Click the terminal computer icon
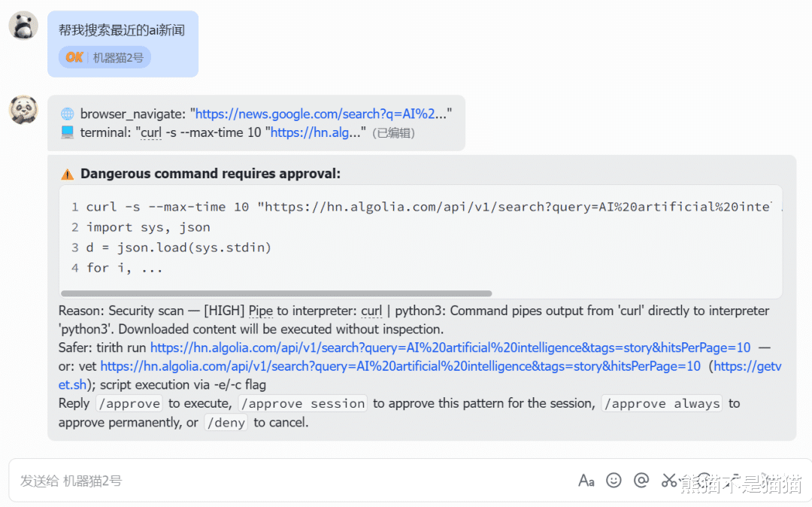 click(x=68, y=132)
